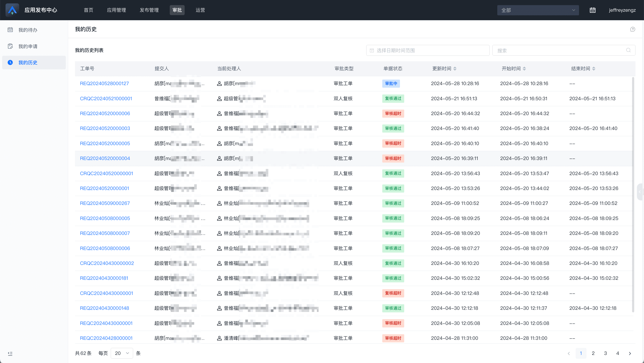Click the 我的申请 sidebar icon
This screenshot has height=363, width=644.
(10, 46)
